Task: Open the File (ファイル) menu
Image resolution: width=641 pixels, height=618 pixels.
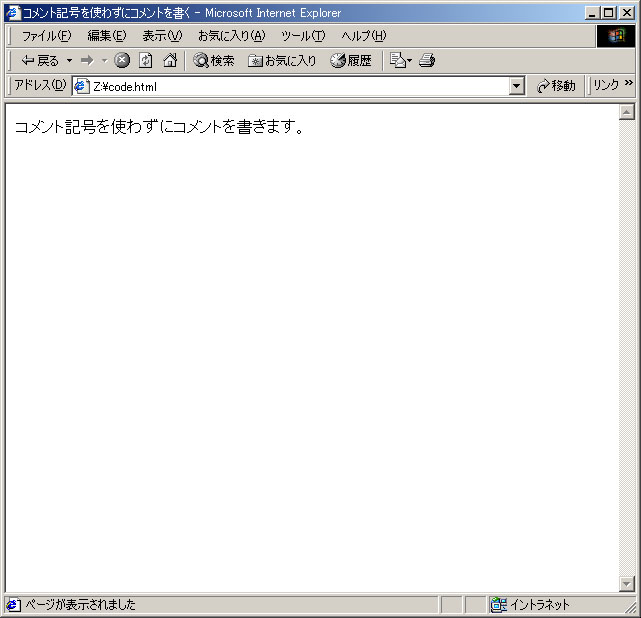Action: coord(46,36)
